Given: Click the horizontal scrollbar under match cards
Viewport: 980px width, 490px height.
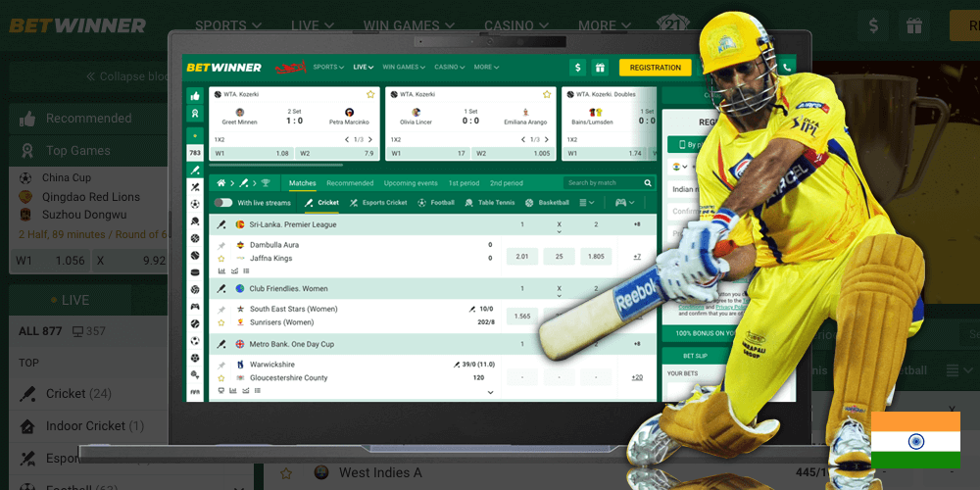Looking at the screenshot, I should click(x=276, y=165).
